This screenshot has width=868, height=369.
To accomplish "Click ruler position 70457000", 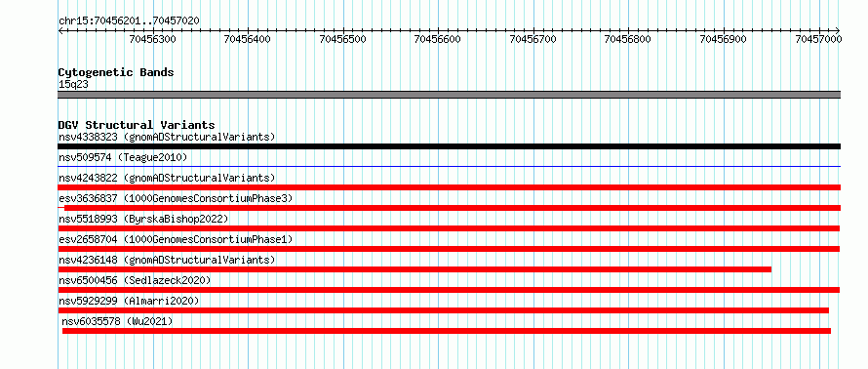I will tap(818, 39).
